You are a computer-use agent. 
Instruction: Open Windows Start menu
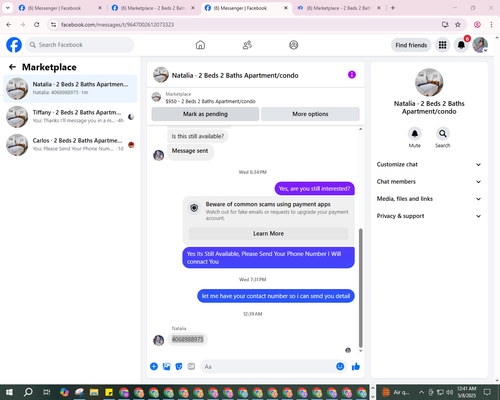(9, 392)
